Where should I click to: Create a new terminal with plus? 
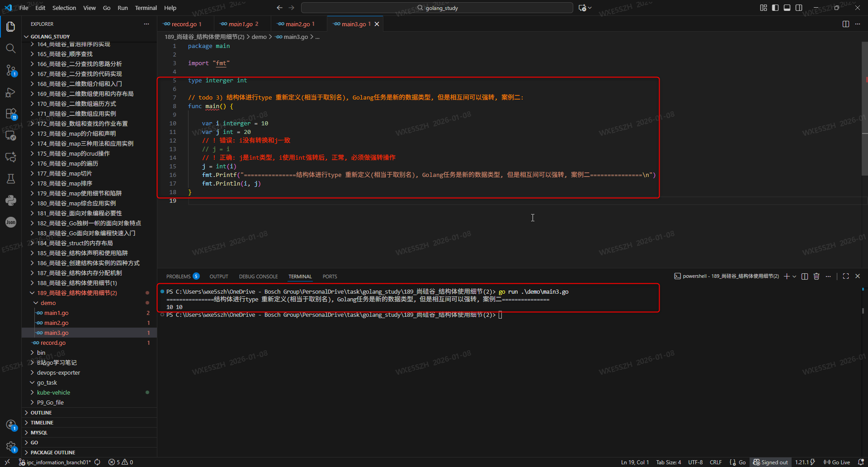pyautogui.click(x=787, y=276)
